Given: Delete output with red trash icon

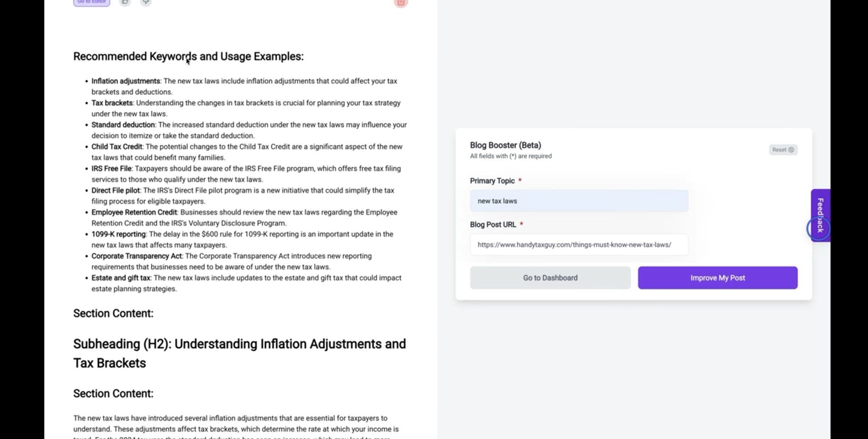Looking at the screenshot, I should 401,3.
